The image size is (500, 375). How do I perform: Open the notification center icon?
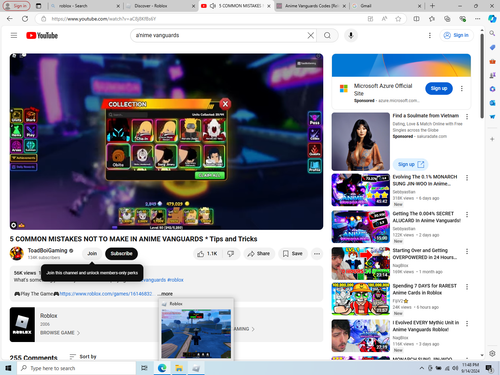point(489,368)
